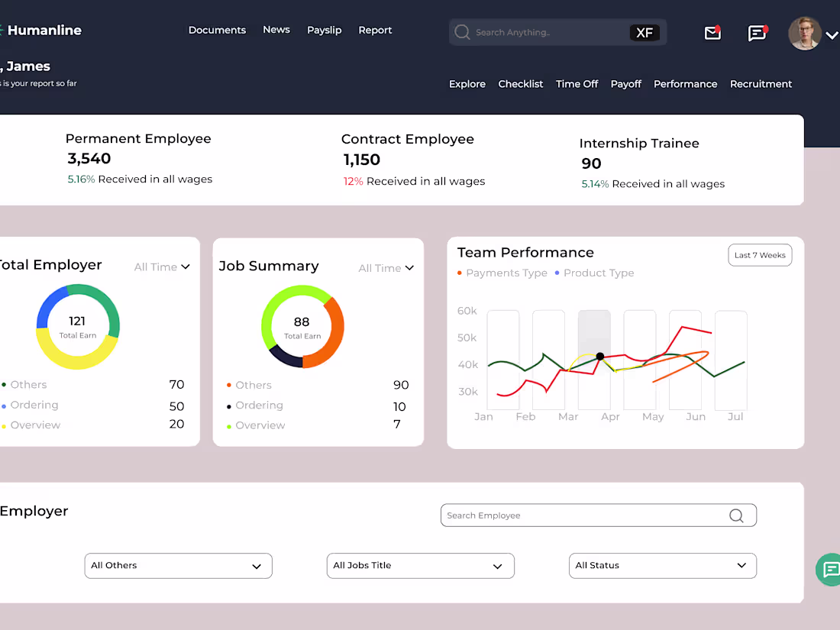Click the magnifier icon in top search bar

point(462,32)
